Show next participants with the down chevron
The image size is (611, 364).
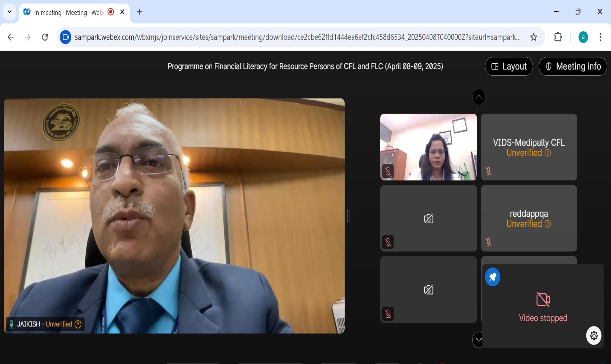tap(478, 340)
